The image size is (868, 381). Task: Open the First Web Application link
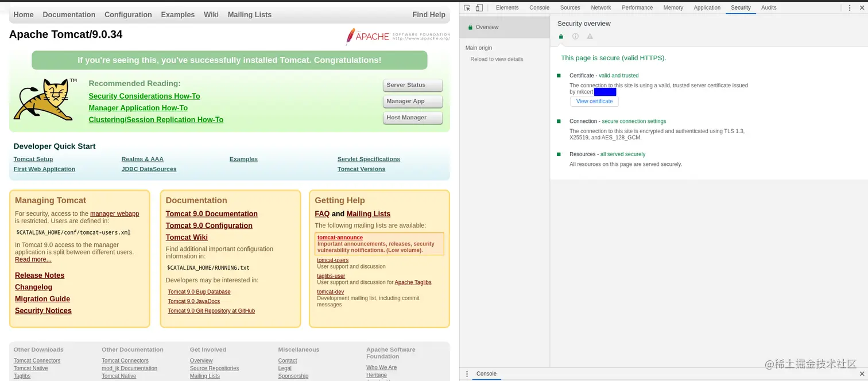[44, 169]
